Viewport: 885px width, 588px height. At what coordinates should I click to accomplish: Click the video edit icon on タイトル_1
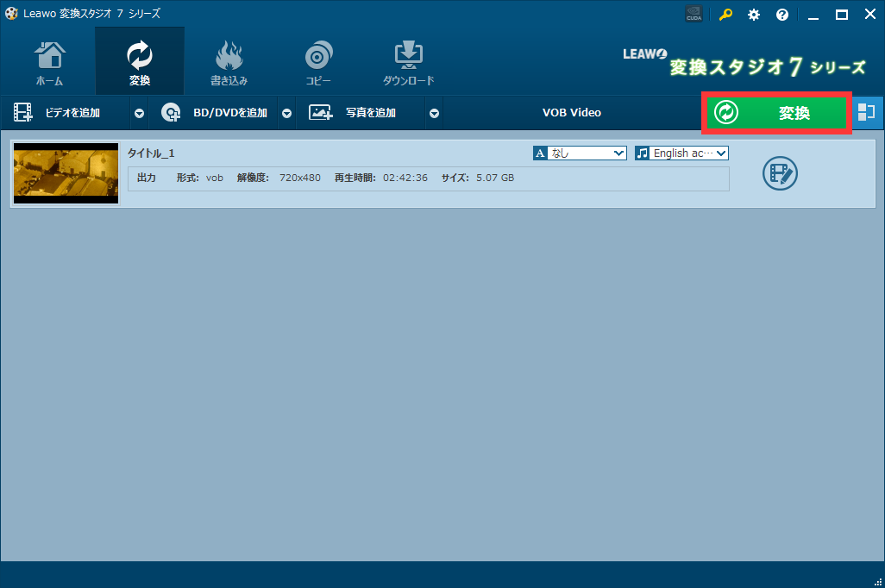click(x=780, y=173)
